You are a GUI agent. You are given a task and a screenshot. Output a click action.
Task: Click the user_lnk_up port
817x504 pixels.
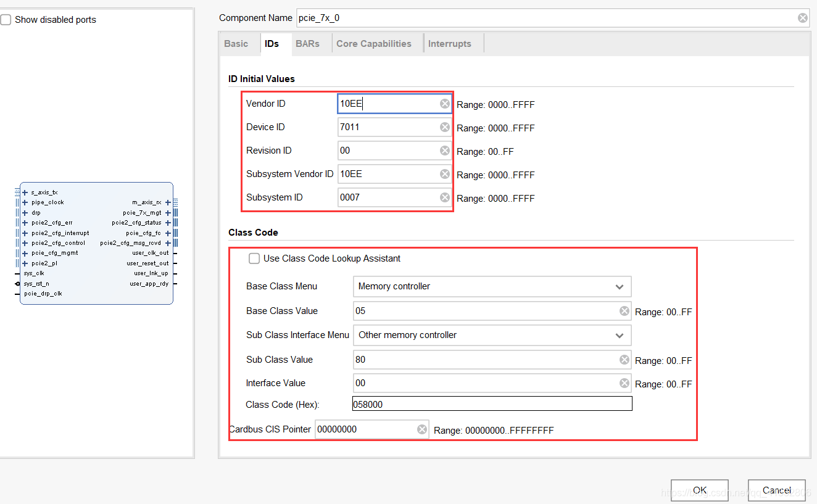[x=151, y=273]
